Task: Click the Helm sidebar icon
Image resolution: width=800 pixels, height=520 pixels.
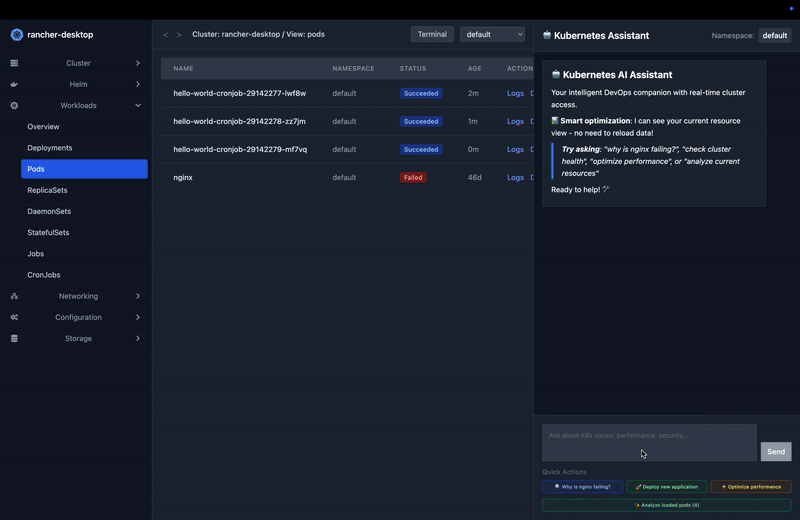Action: (x=14, y=84)
